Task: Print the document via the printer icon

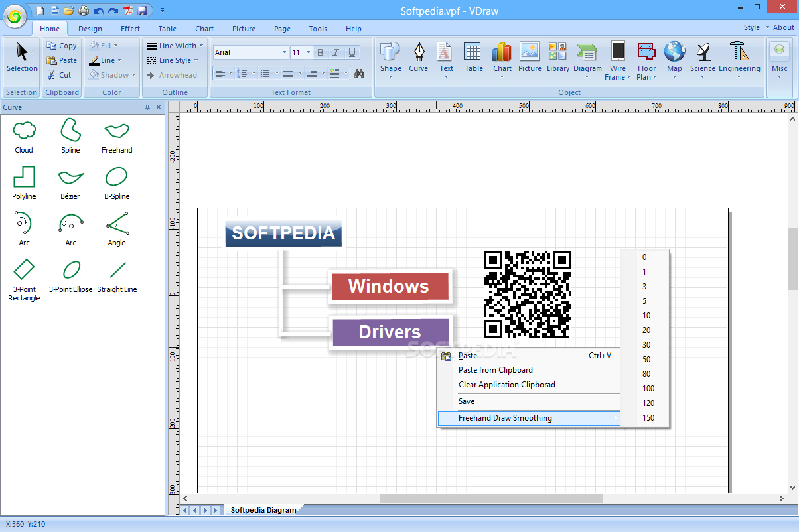Action: (x=84, y=11)
